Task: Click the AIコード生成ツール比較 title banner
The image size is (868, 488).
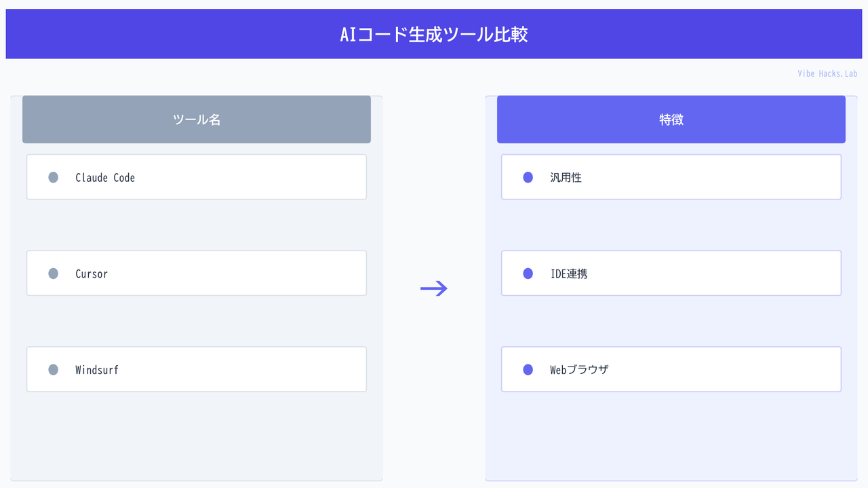Action: pos(434,34)
